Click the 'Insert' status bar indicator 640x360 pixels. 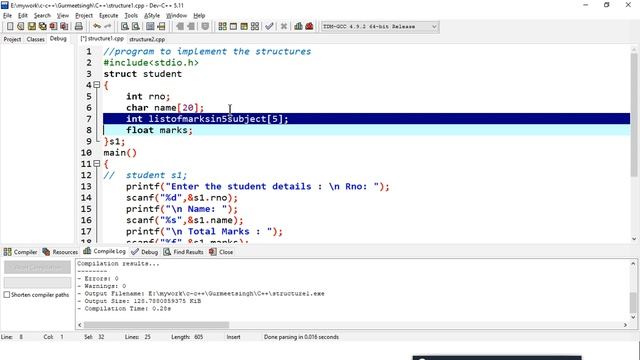click(233, 337)
